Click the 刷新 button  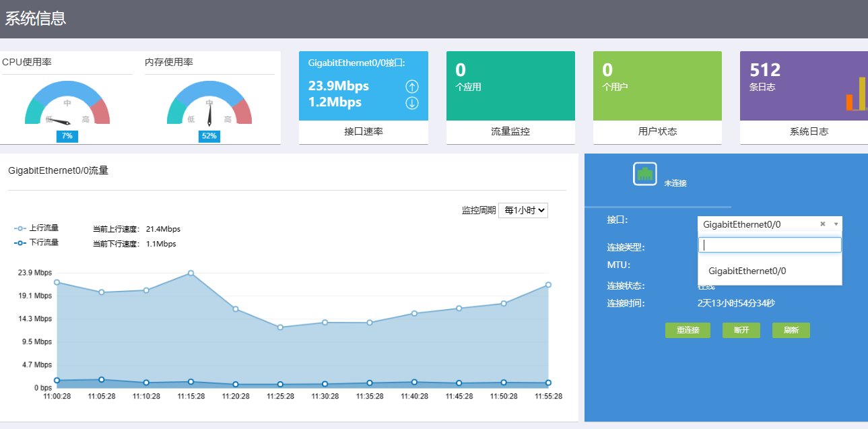click(791, 331)
